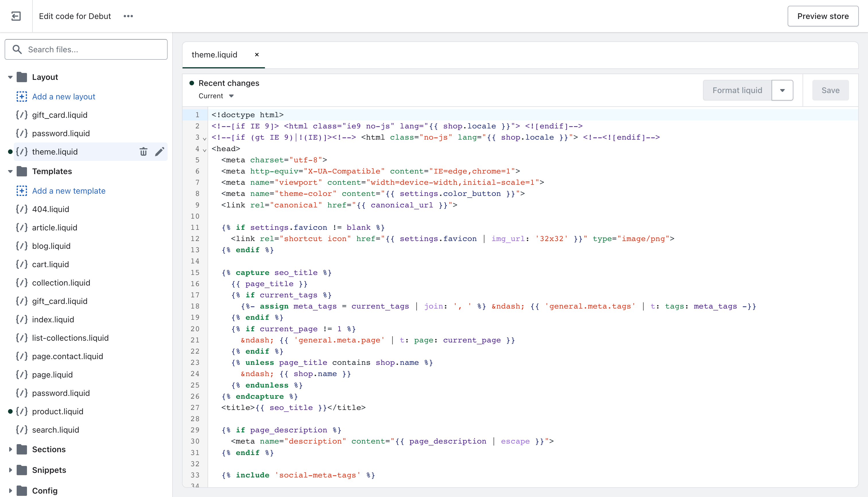868x497 pixels.
Task: Fold the head tag at line 4
Action: pyautogui.click(x=205, y=150)
